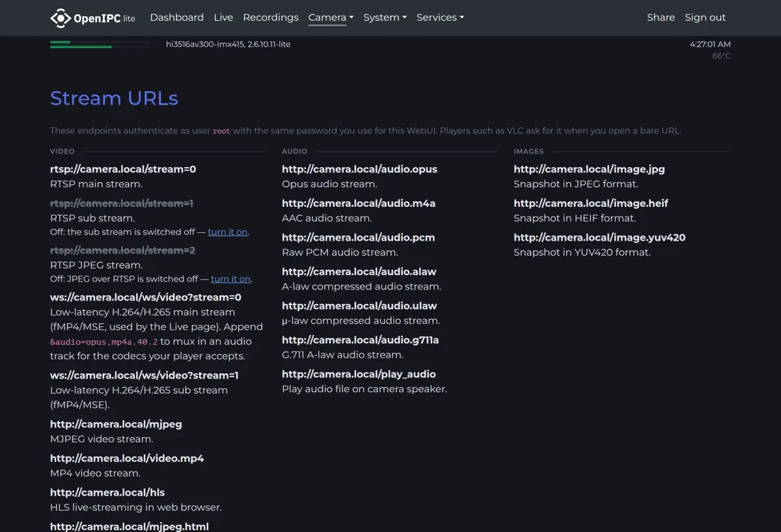Click 'HLS live-streaming in web browser.' text

click(x=136, y=507)
